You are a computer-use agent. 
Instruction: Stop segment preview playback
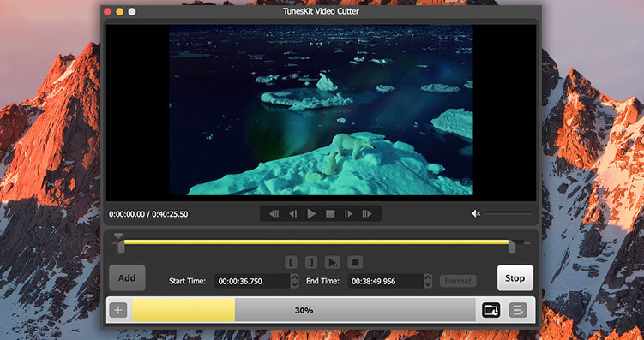tap(356, 262)
